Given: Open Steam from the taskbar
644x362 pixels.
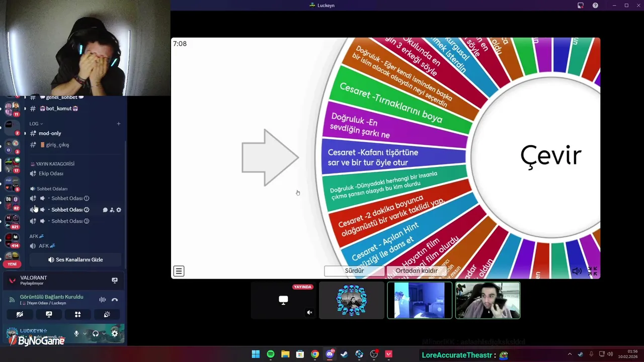Looking at the screenshot, I should click(344, 354).
